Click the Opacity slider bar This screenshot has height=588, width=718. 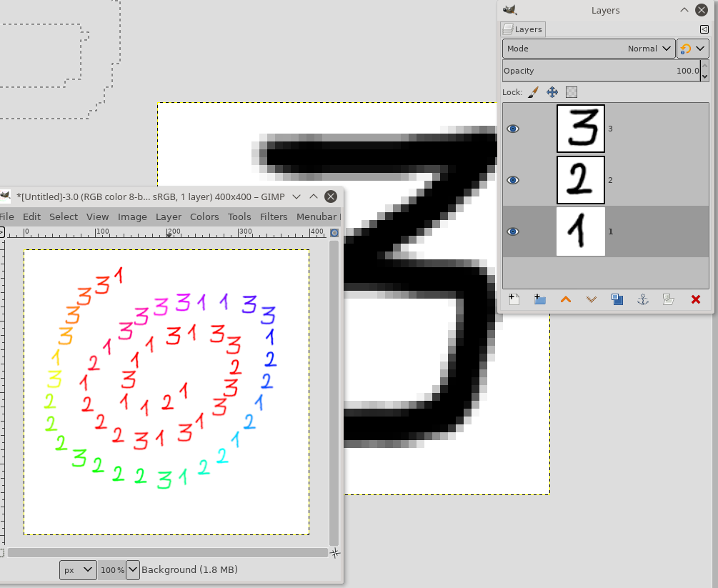click(x=602, y=71)
